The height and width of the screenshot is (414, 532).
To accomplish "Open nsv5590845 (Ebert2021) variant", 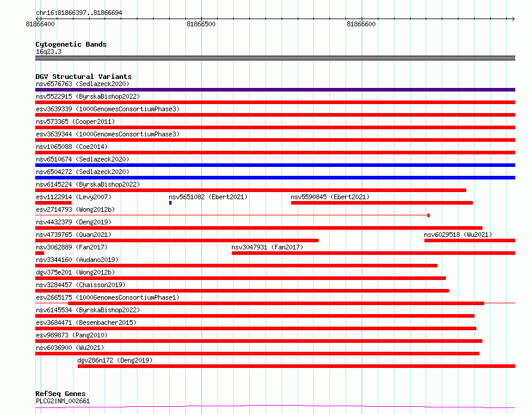I will pos(330,197).
